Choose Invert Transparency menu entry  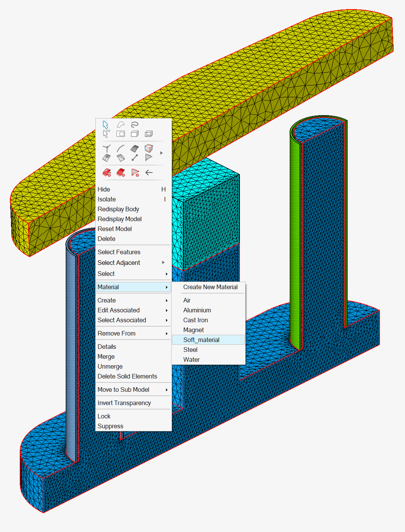tap(134, 403)
